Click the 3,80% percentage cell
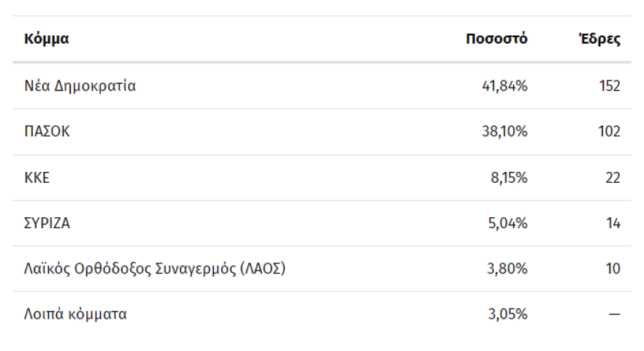 [x=505, y=268]
